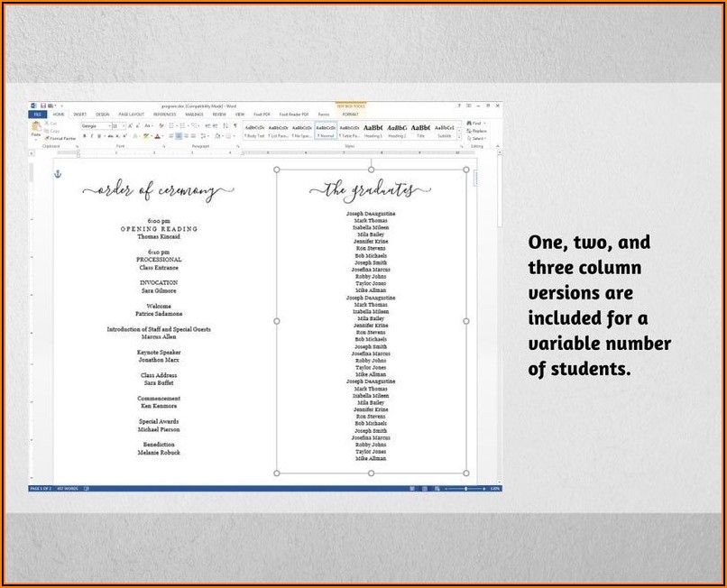Toggle Italic formatting
The image size is (727, 588).
pos(91,136)
